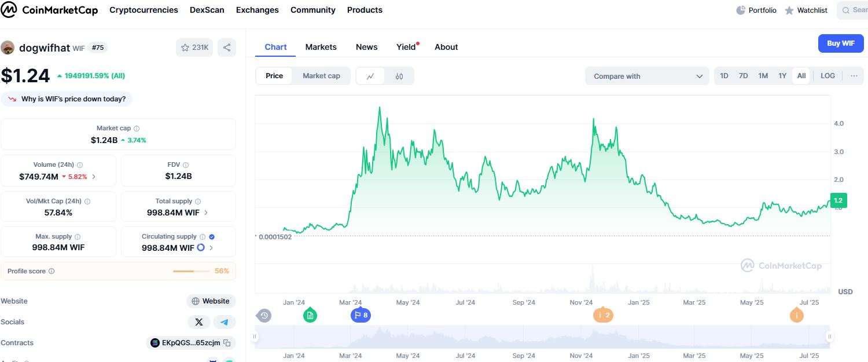Click Profile score info icon
The width and height of the screenshot is (868, 362).
point(52,271)
